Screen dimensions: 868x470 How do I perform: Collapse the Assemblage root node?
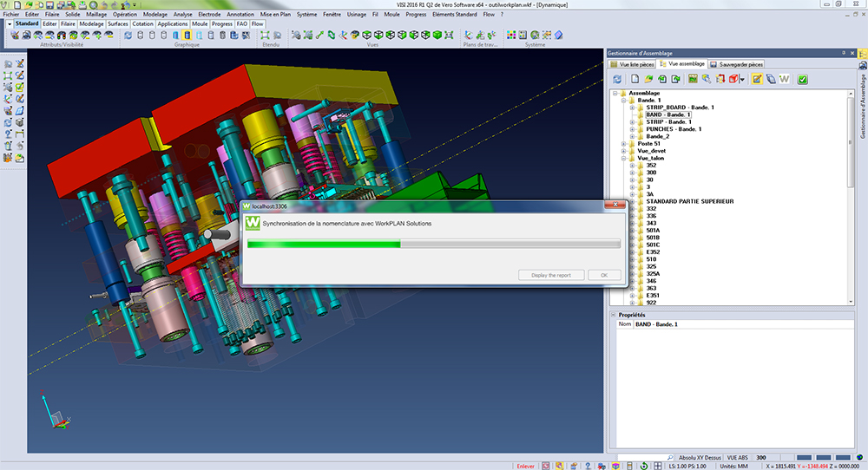tap(615, 93)
